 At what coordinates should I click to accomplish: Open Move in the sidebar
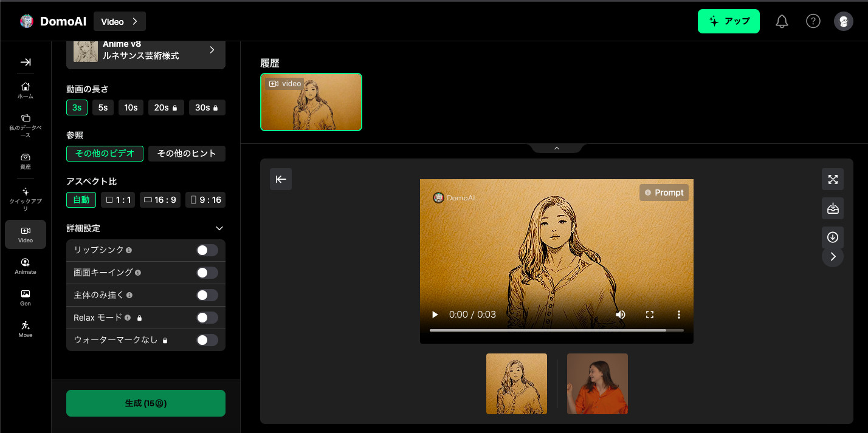click(x=26, y=329)
